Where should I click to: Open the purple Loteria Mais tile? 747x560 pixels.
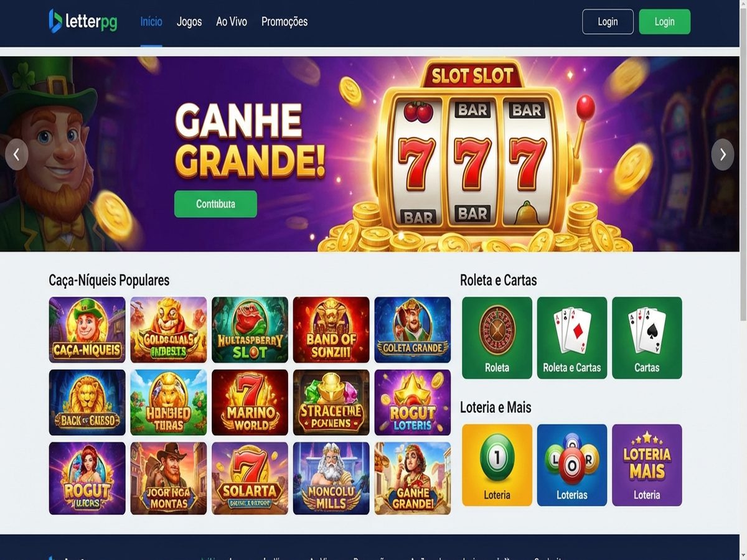coord(647,465)
